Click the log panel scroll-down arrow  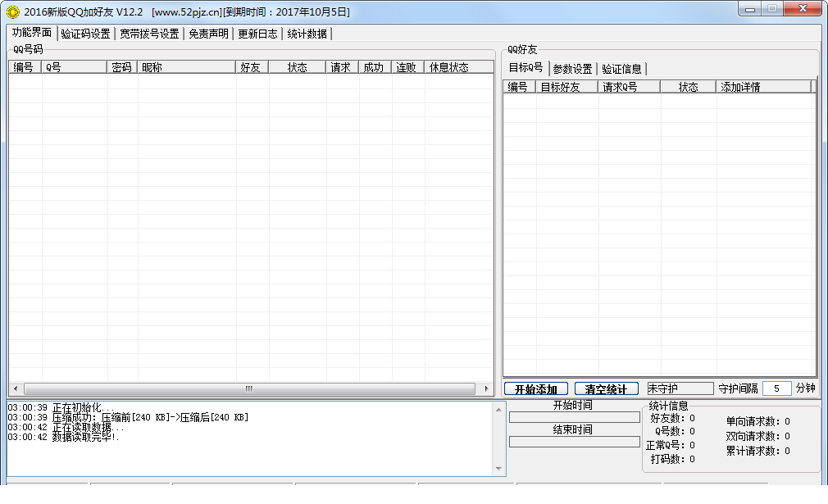pyautogui.click(x=499, y=469)
